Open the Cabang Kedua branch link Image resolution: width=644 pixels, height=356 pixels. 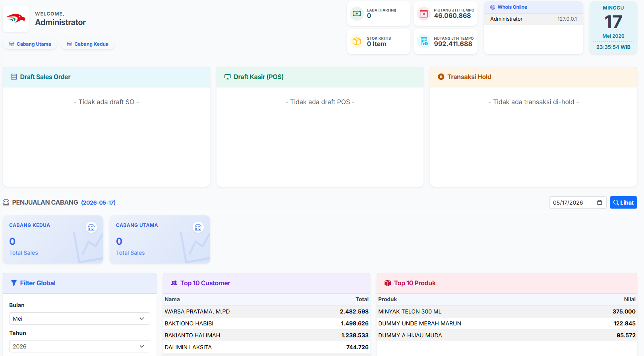click(87, 44)
